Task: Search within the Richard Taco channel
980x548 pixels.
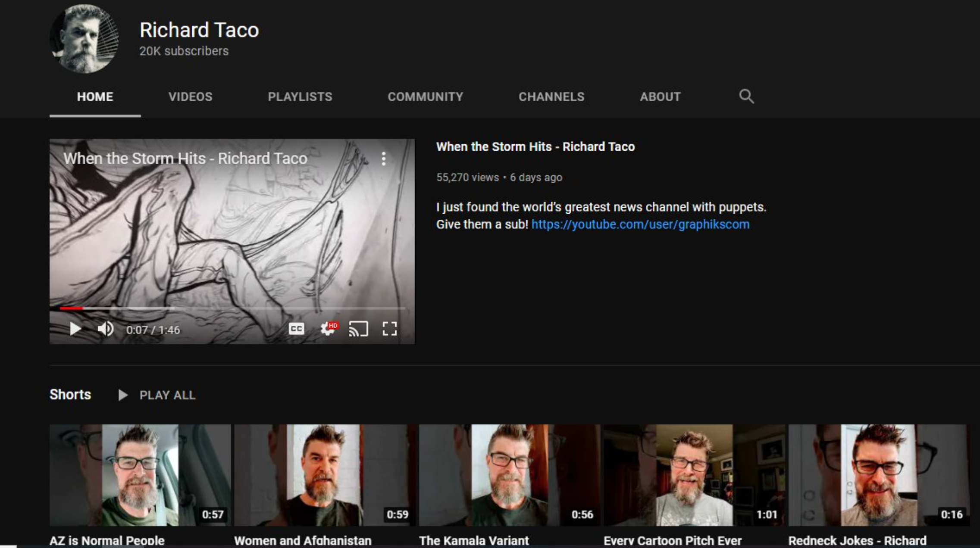Action: pos(746,97)
